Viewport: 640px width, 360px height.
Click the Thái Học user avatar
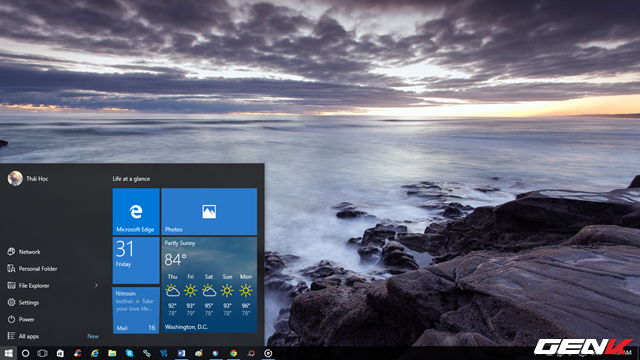[x=15, y=178]
